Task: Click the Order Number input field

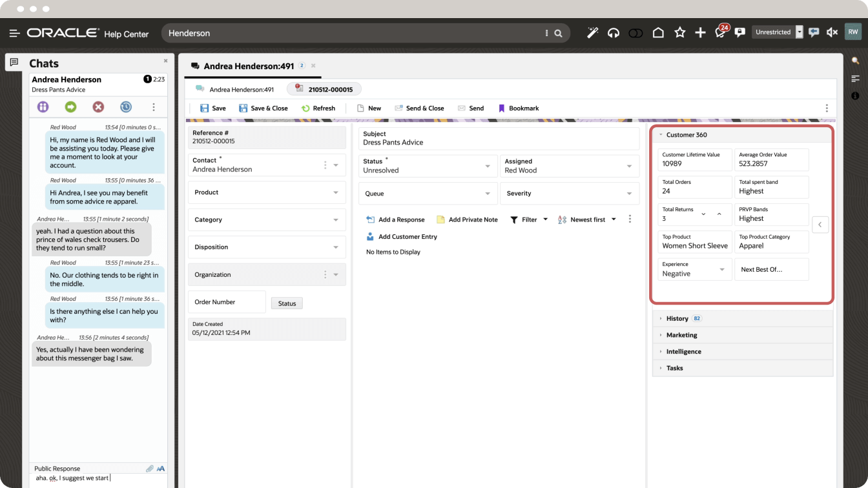Action: pos(227,302)
